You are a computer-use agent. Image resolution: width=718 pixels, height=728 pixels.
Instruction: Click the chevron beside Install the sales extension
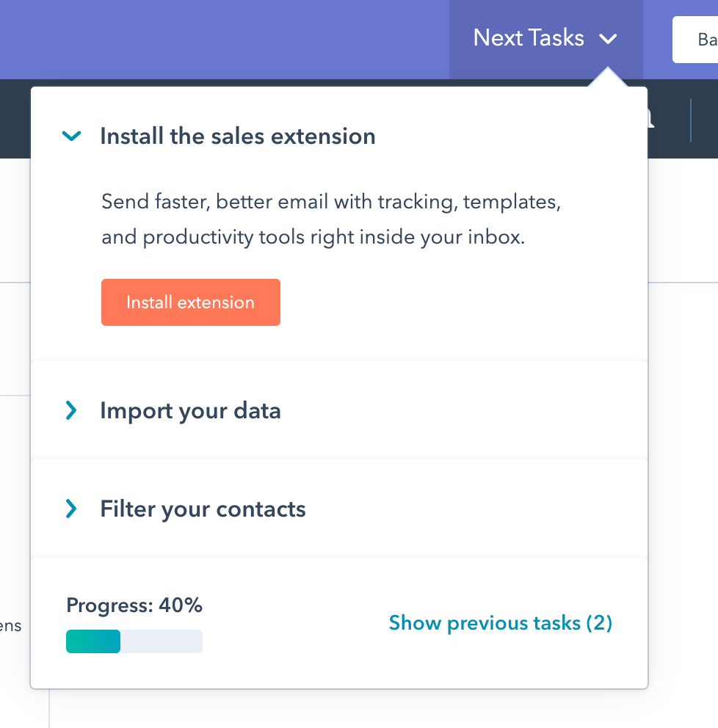(x=72, y=136)
